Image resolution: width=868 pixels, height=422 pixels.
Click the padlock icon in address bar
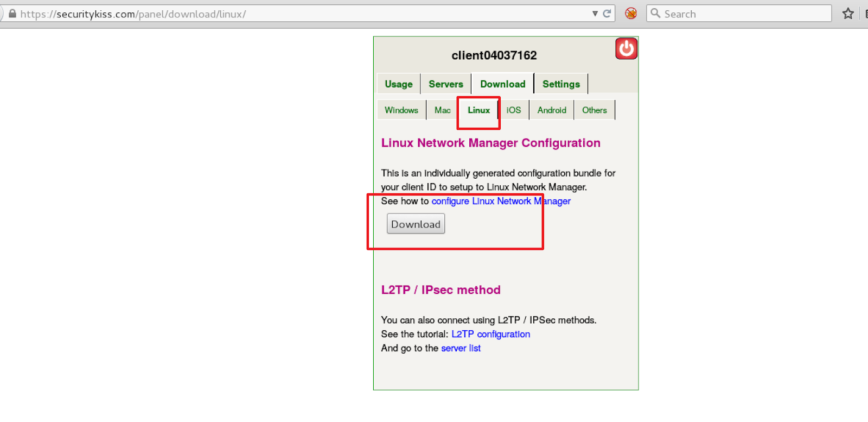point(12,14)
